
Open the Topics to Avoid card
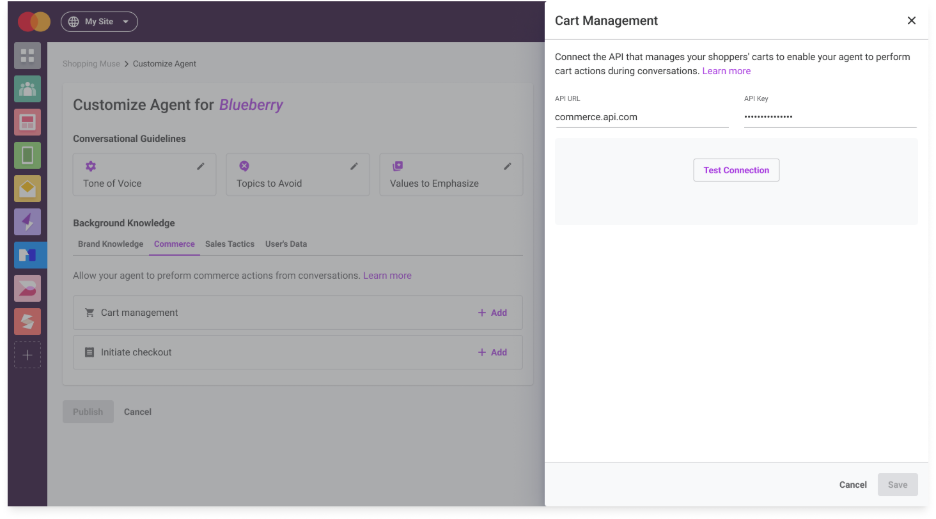(298, 174)
